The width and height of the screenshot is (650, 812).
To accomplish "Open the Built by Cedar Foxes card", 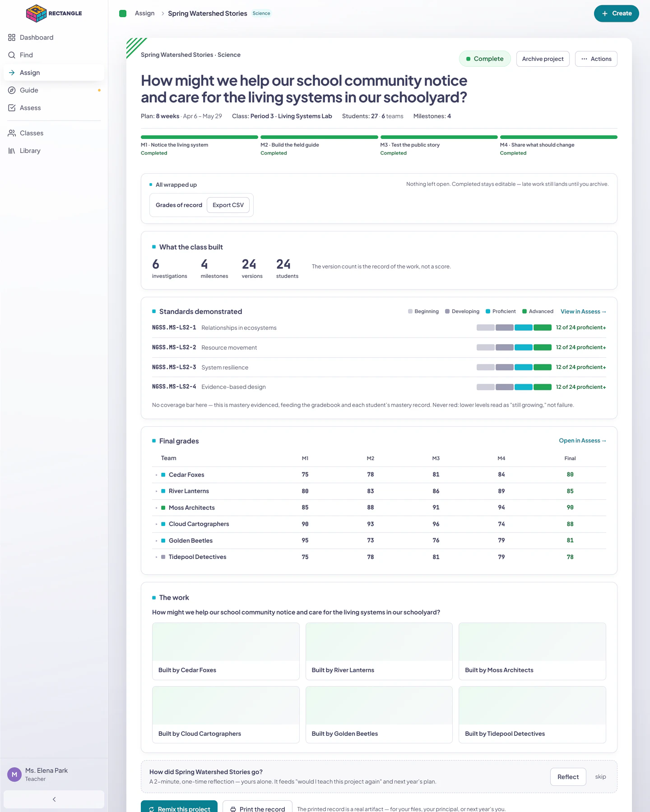I will click(226, 651).
